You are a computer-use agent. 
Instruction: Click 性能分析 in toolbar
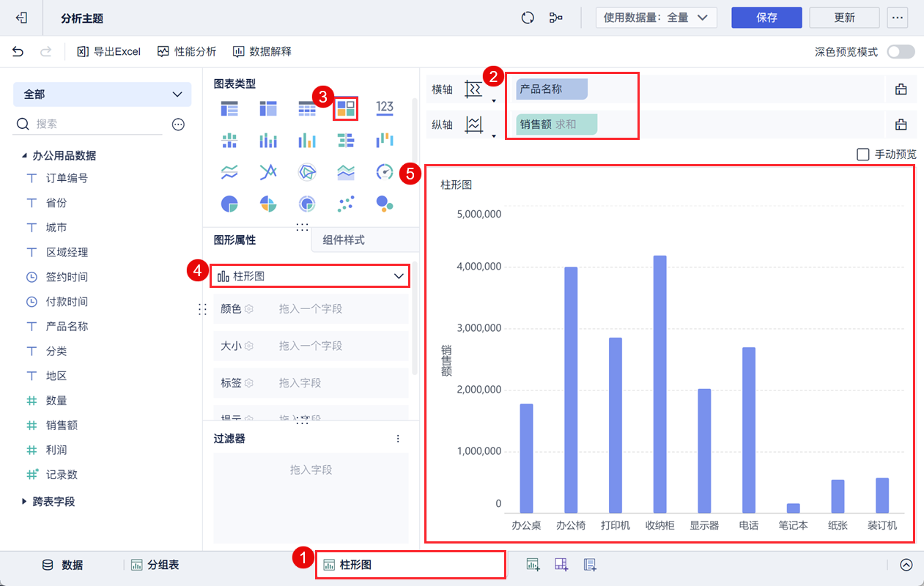click(187, 51)
